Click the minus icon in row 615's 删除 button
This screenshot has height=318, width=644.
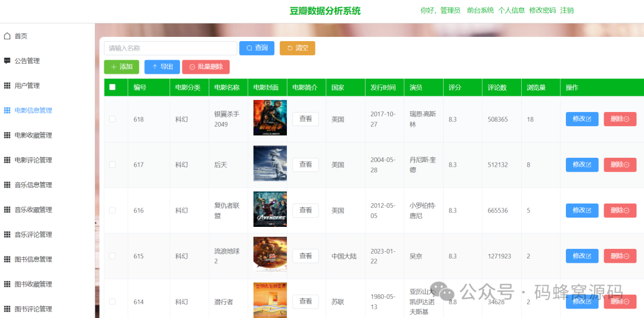coord(626,256)
